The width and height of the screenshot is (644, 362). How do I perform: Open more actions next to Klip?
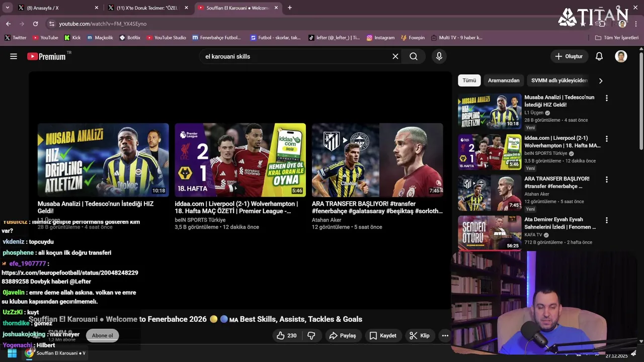[445, 335]
